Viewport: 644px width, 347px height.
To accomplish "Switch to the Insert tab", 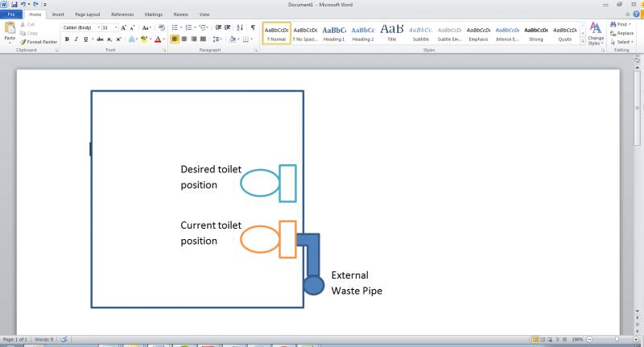I will click(x=58, y=14).
